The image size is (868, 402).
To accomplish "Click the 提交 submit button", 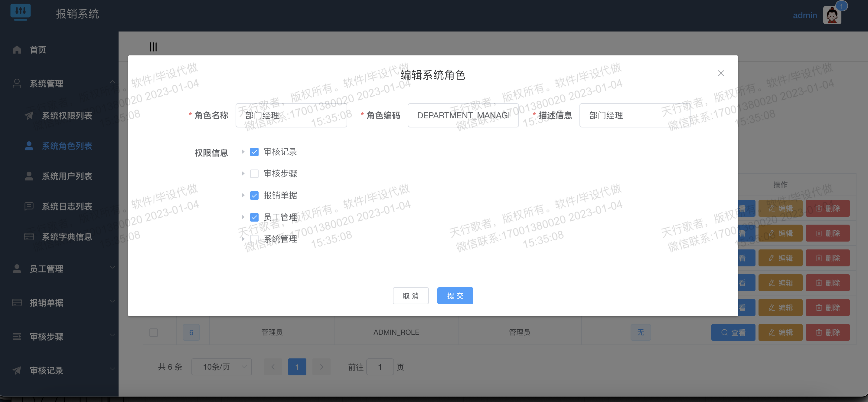I will click(455, 296).
